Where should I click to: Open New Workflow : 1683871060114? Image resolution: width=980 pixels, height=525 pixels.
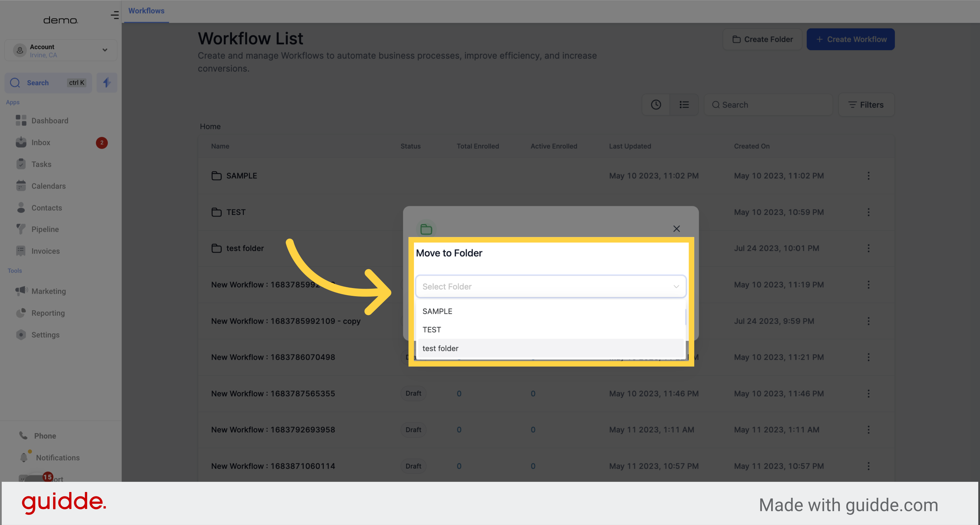273,466
